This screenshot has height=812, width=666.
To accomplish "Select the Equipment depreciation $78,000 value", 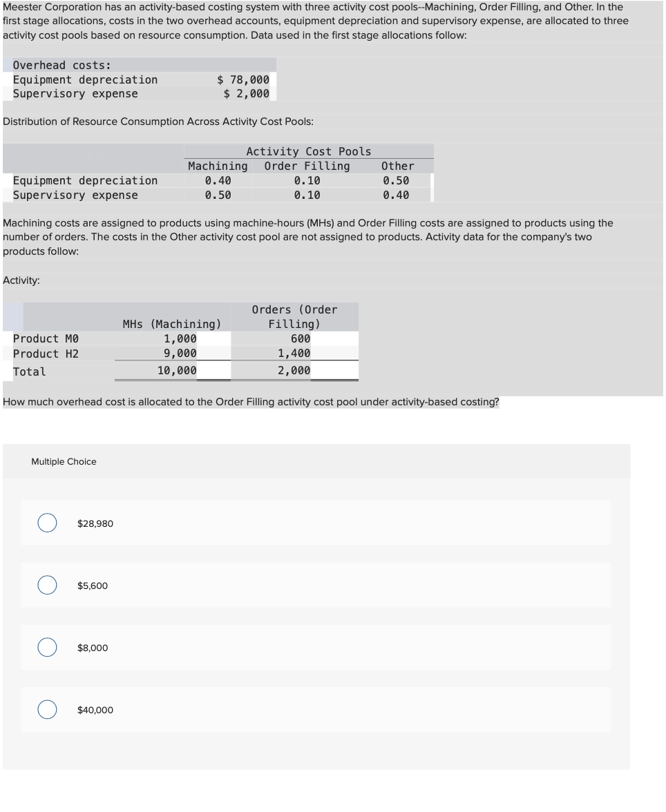I will tap(240, 79).
